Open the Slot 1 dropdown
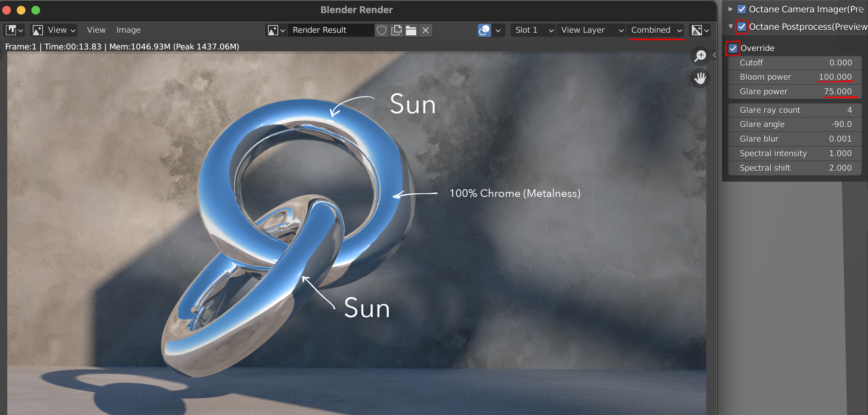Screen dimensions: 868x415 (533, 30)
